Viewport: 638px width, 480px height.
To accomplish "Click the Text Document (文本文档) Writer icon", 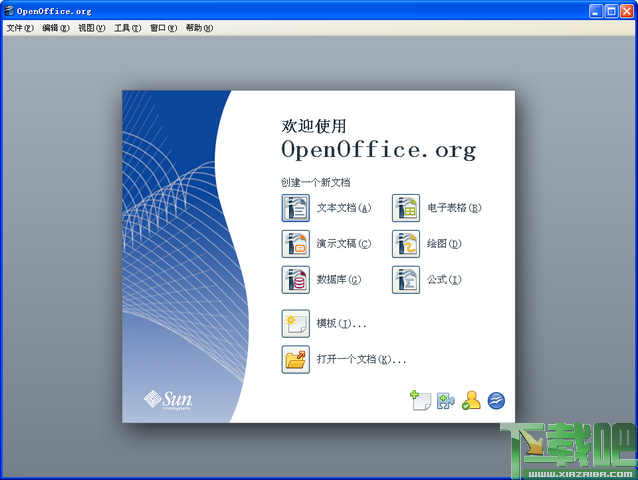I will coord(295,208).
